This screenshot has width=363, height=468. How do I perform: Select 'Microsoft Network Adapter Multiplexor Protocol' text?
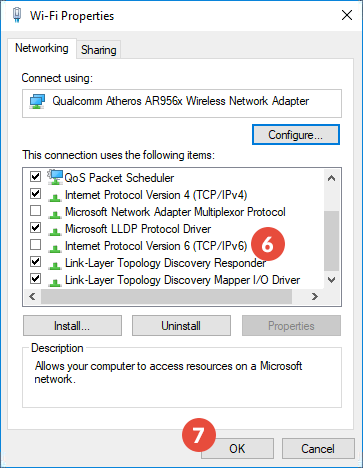pos(175,212)
